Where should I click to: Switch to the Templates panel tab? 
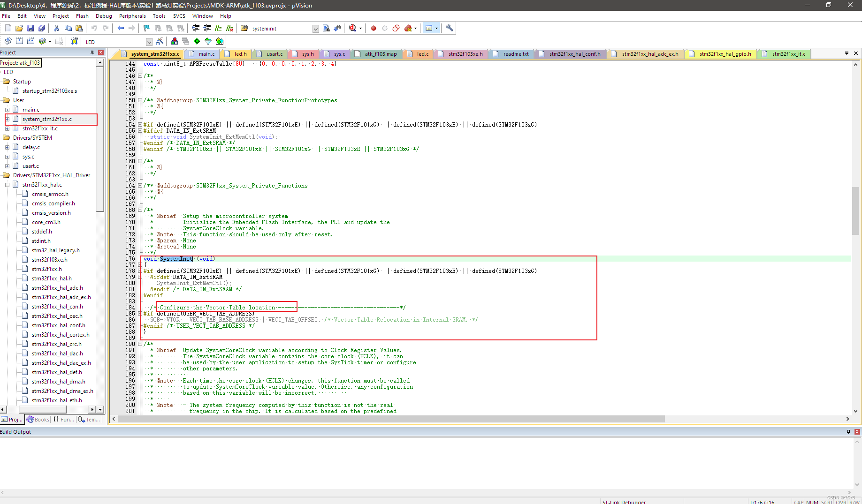[89, 419]
